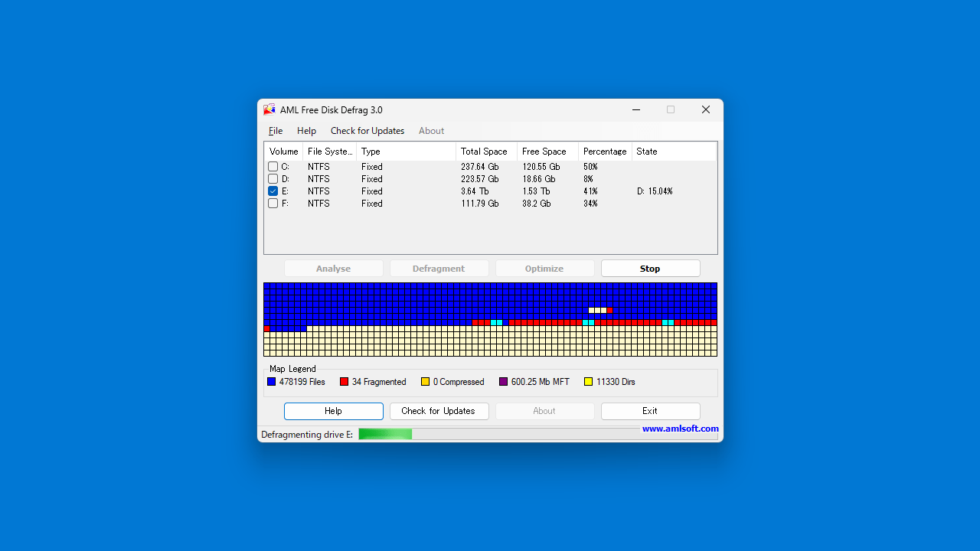The width and height of the screenshot is (980, 551).
Task: Sort by the Total Space column header
Action: pyautogui.click(x=486, y=152)
